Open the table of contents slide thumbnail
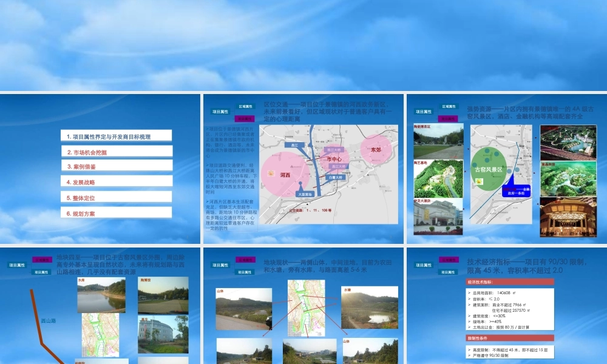 tap(100, 169)
